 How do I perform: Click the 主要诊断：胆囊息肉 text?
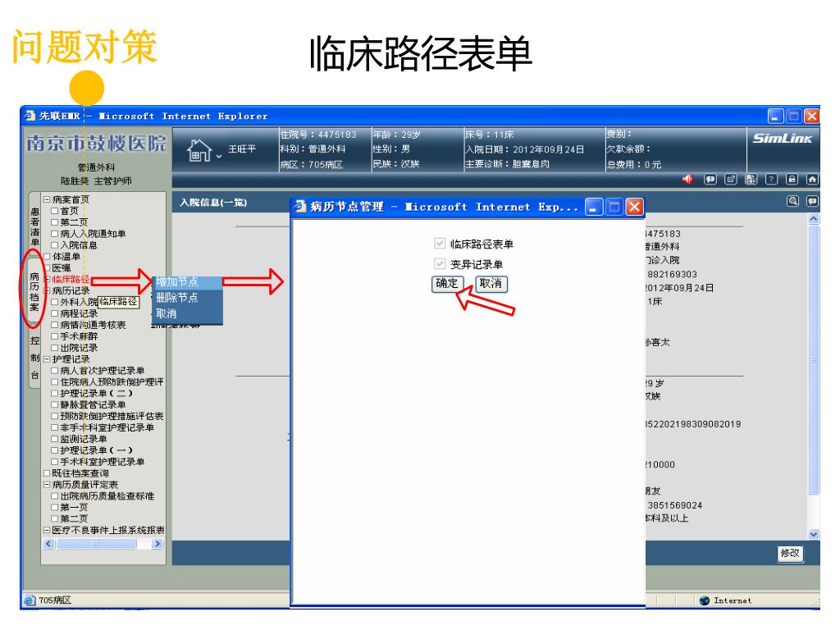(x=507, y=164)
